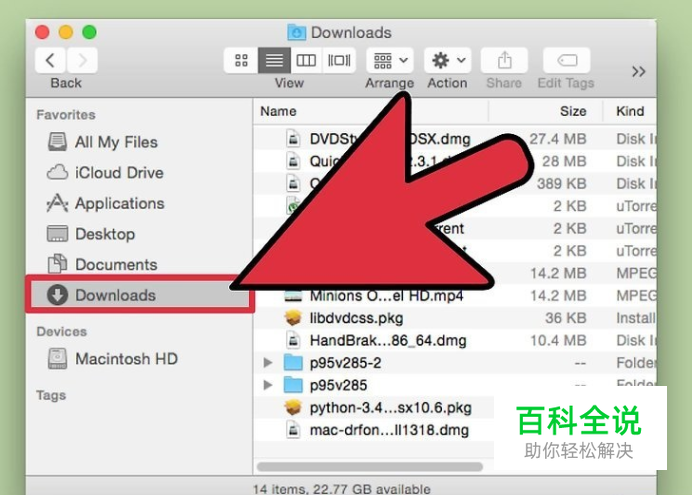Switch to icon view

(x=241, y=60)
